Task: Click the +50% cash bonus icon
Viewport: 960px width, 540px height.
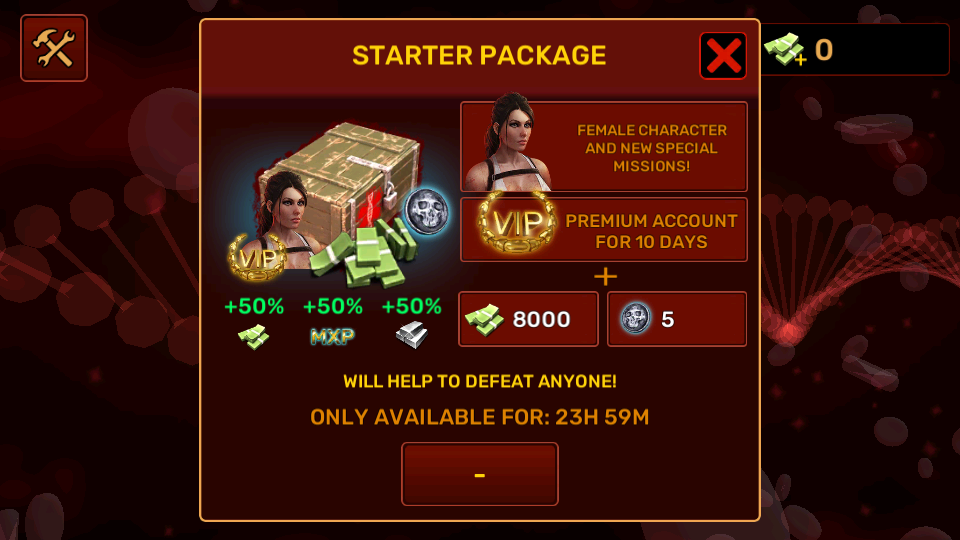Action: pyautogui.click(x=253, y=337)
